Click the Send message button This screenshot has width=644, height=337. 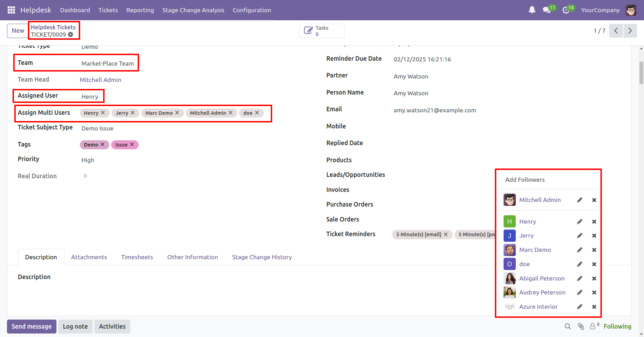[x=32, y=327]
